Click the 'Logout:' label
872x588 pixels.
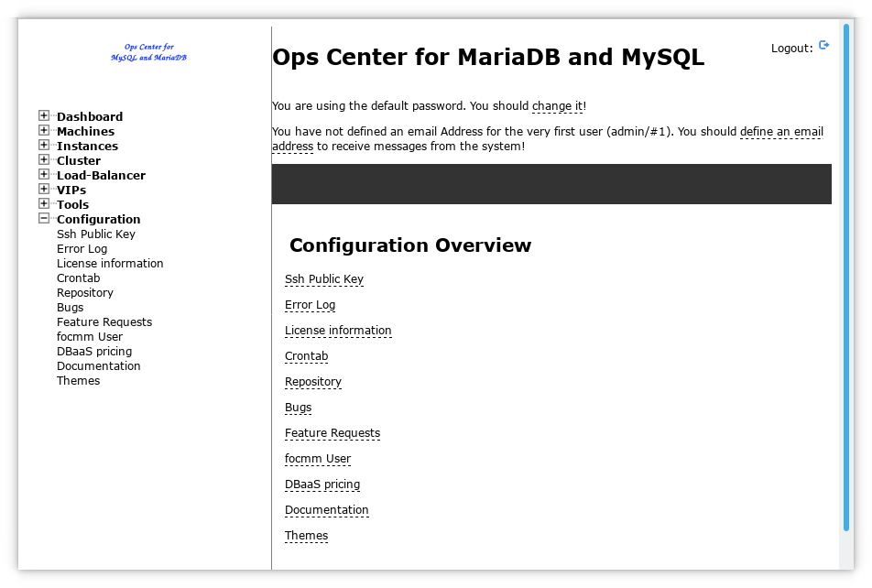(x=792, y=49)
